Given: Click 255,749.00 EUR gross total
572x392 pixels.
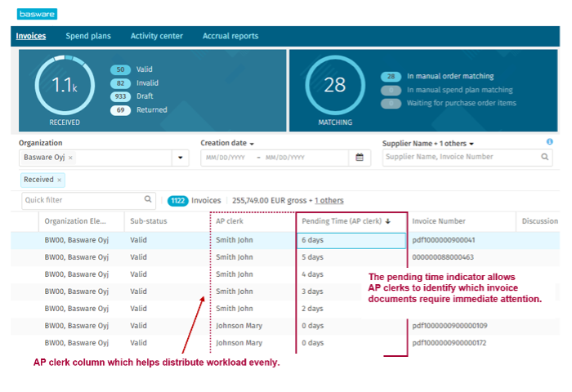Looking at the screenshot, I should (269, 201).
